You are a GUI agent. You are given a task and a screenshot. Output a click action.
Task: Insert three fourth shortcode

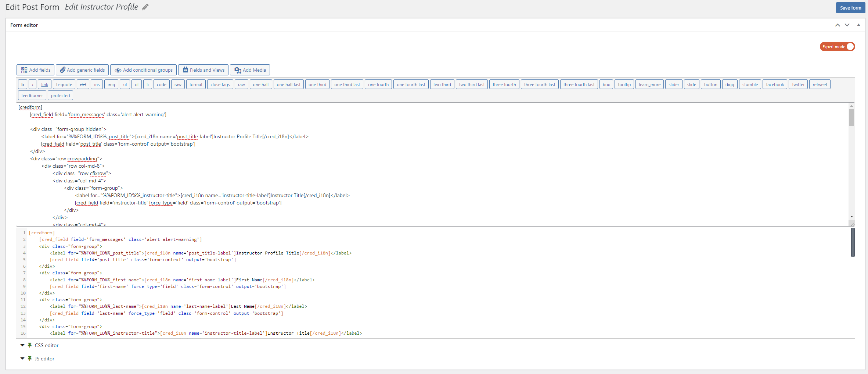click(504, 85)
